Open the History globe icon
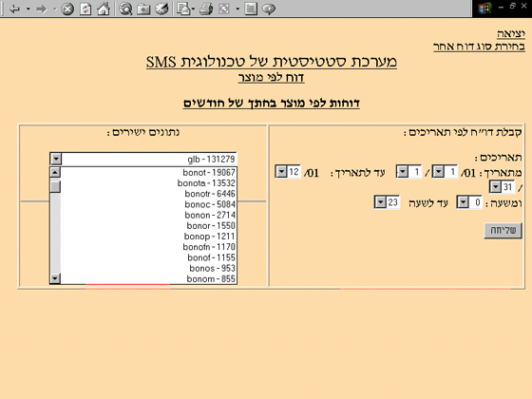 161,9
